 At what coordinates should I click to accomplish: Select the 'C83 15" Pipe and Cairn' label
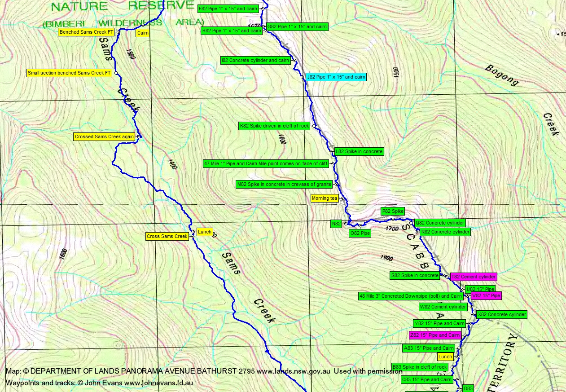tap(427, 379)
